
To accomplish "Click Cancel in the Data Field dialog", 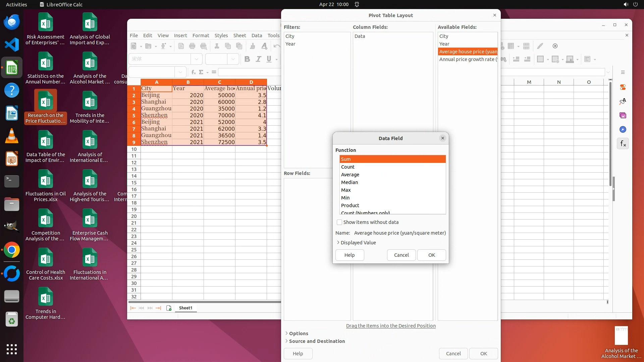I will click(401, 255).
